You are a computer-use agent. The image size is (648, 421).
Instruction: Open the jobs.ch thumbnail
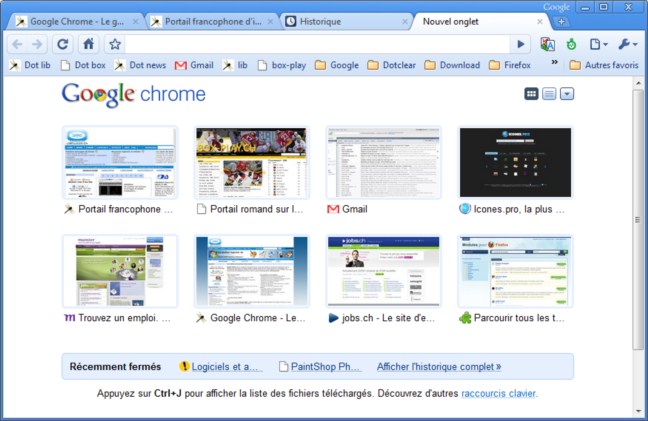[x=384, y=271]
